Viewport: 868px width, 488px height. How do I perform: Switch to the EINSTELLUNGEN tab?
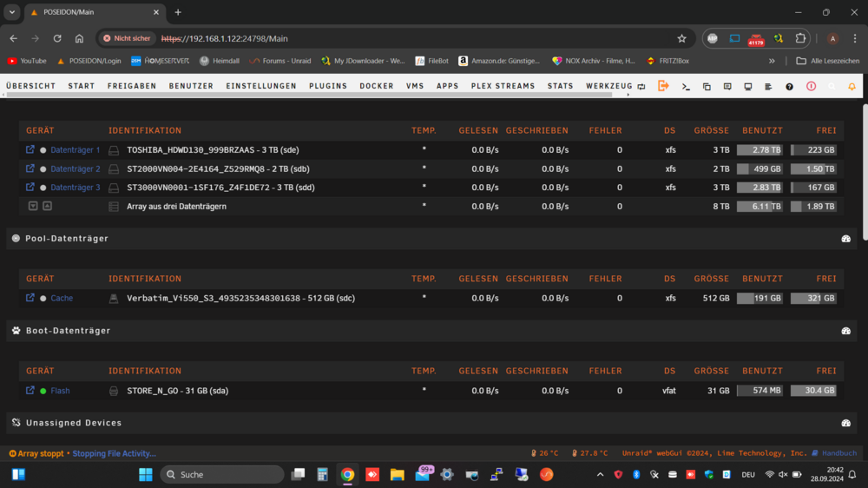pos(261,86)
